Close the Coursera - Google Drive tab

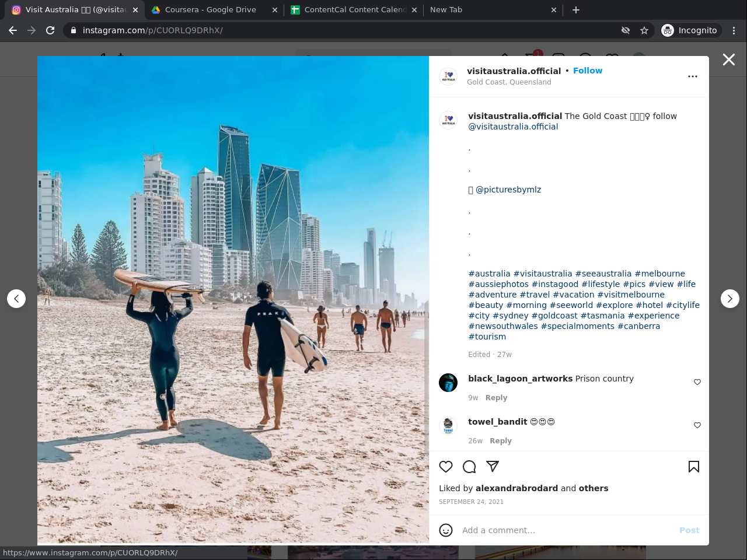point(275,10)
